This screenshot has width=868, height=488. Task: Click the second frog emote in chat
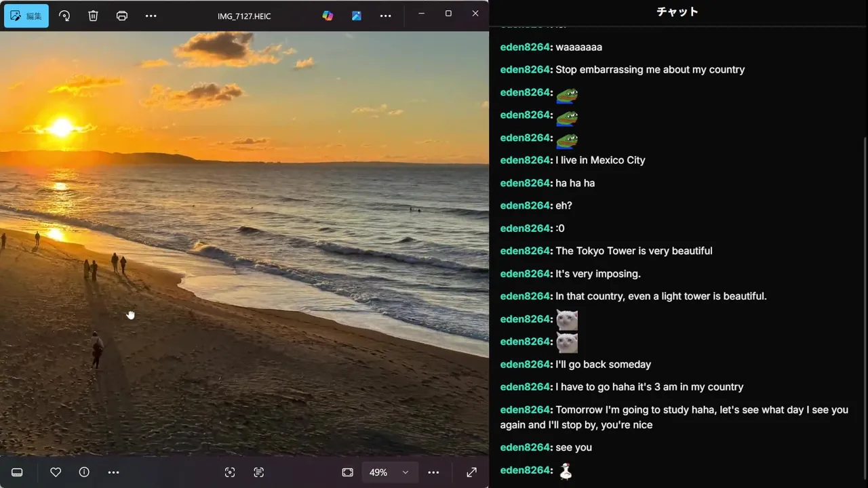(x=567, y=117)
